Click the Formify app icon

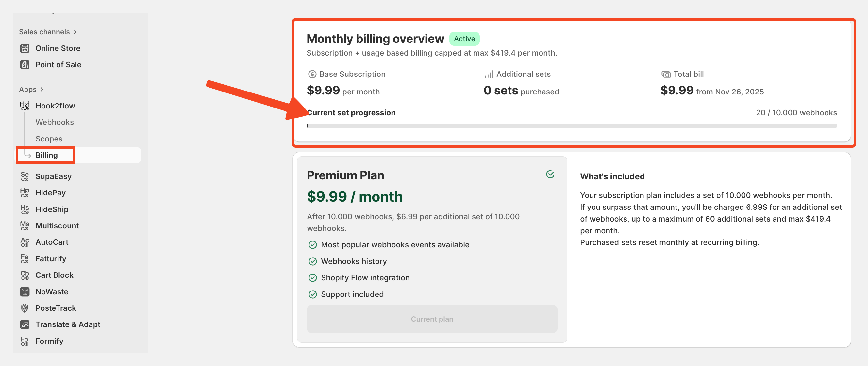pyautogui.click(x=25, y=341)
